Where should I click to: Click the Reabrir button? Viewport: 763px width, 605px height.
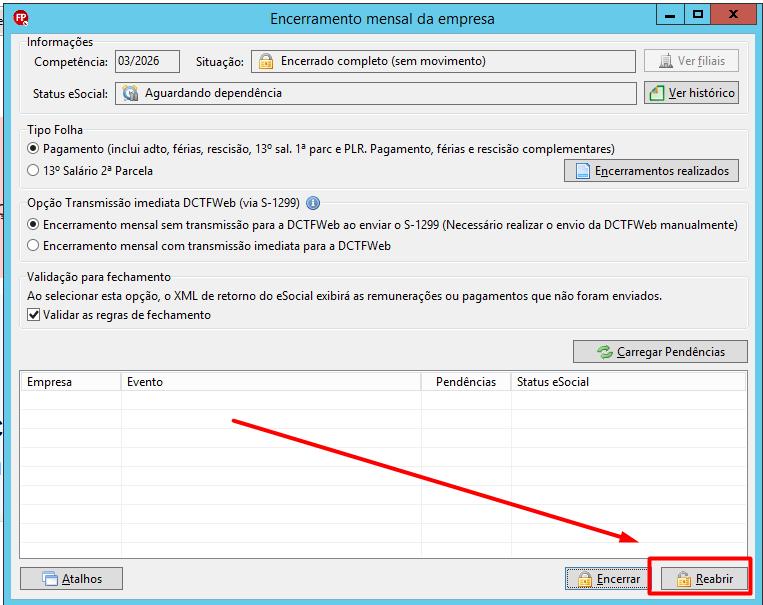(x=704, y=579)
